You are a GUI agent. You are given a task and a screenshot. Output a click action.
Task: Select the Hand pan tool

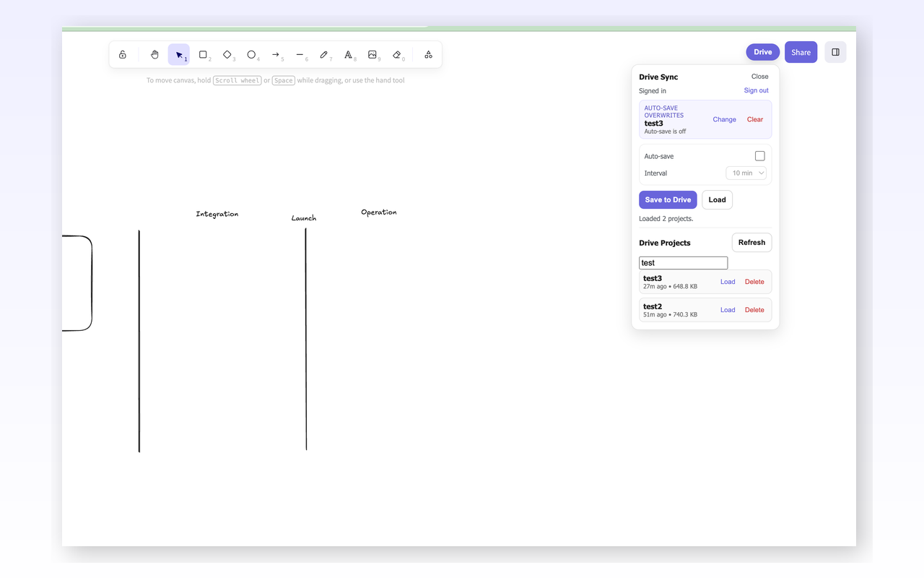click(x=154, y=55)
